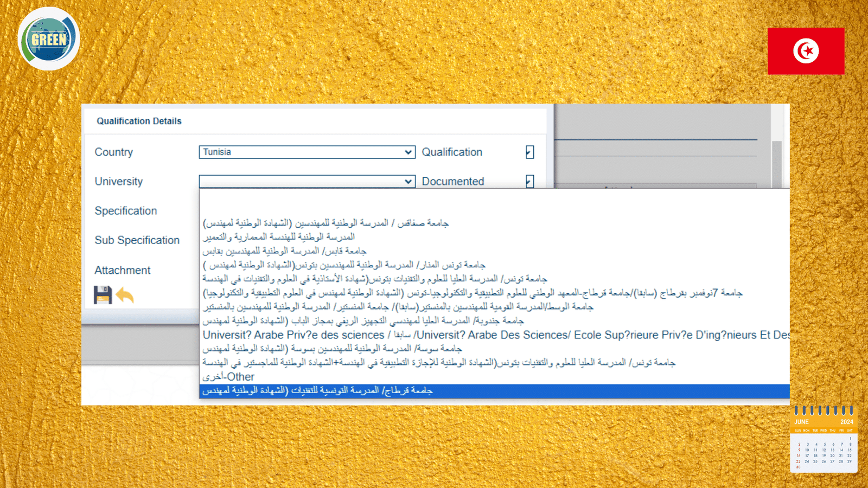
Task: Choose the جامعة سوسة option
Action: [332, 349]
